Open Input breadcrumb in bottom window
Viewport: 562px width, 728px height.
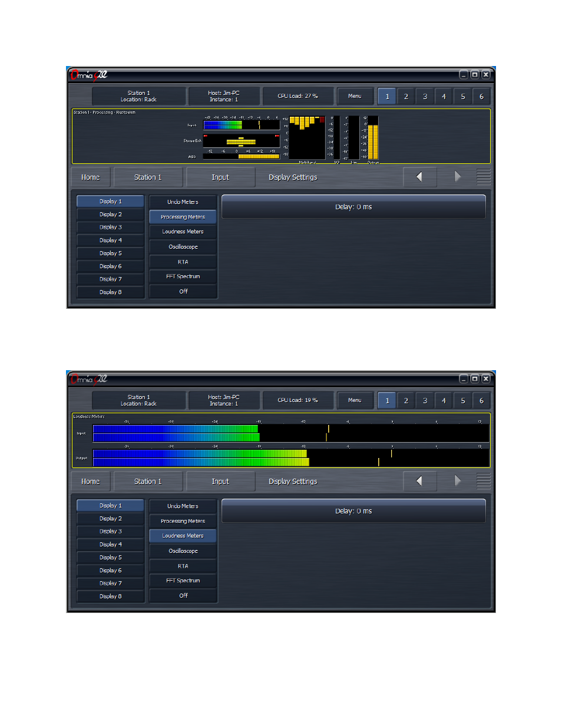220,482
